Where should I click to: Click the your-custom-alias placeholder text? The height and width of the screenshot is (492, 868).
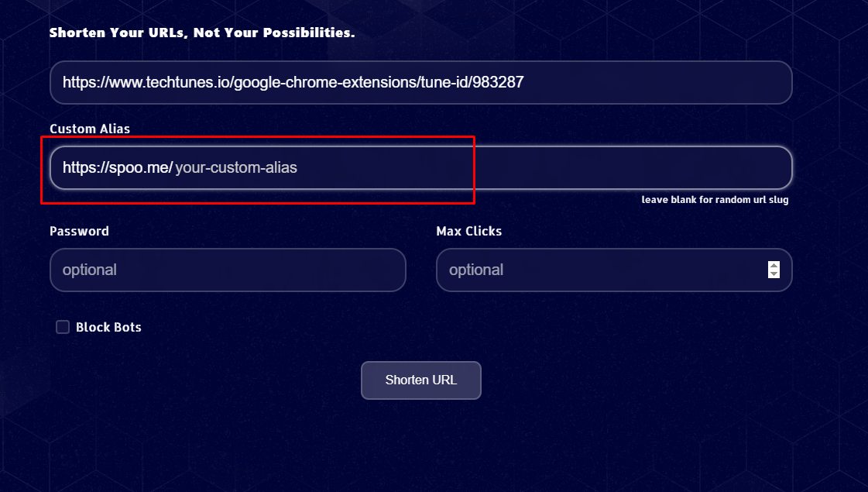coord(237,167)
